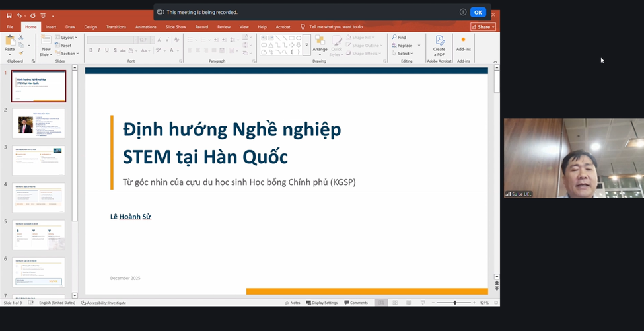
Task: Select slide 2 thumbnail in the panel
Action: pos(39,124)
